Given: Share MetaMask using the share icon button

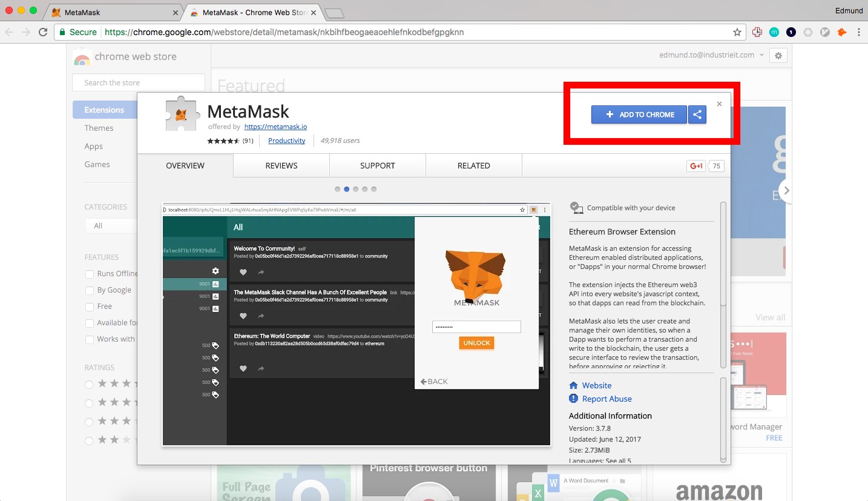Looking at the screenshot, I should tap(697, 114).
